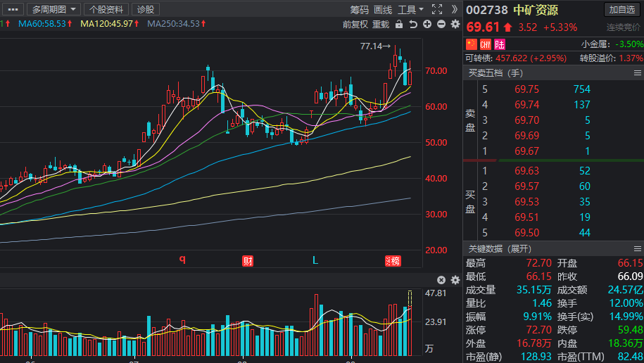This screenshot has height=363, width=644.
Task: Click 加自选 to add to watchlist
Action: [x=622, y=9]
